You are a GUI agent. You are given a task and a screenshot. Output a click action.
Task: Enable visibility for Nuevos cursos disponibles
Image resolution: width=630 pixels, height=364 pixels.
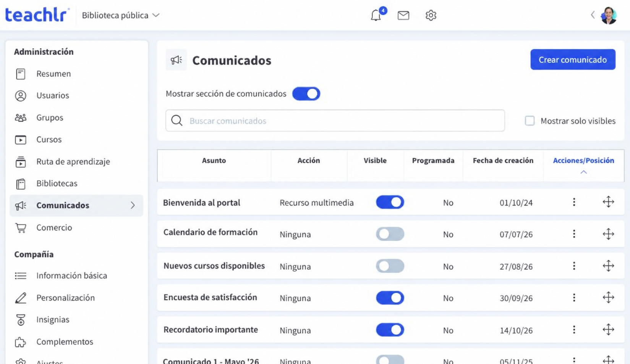click(390, 266)
